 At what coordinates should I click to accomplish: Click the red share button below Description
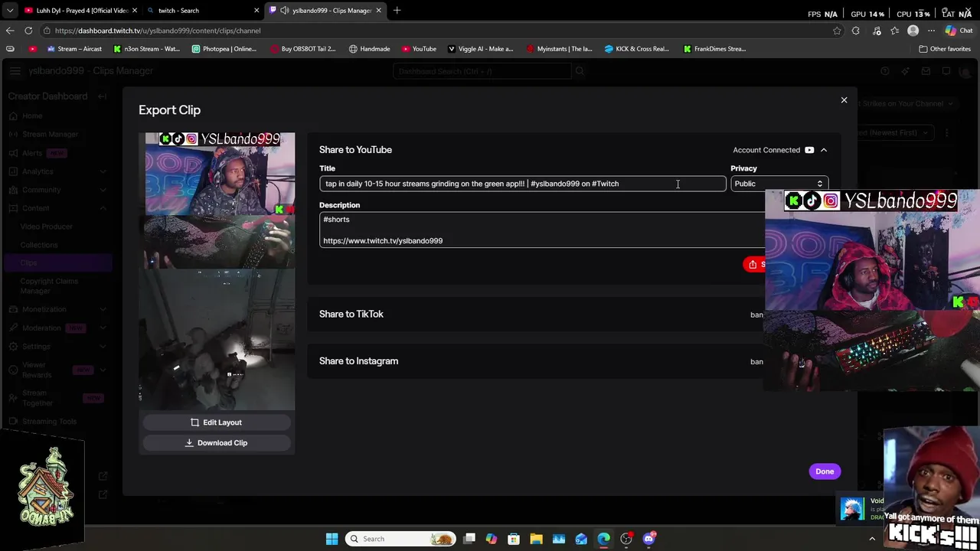pyautogui.click(x=754, y=264)
